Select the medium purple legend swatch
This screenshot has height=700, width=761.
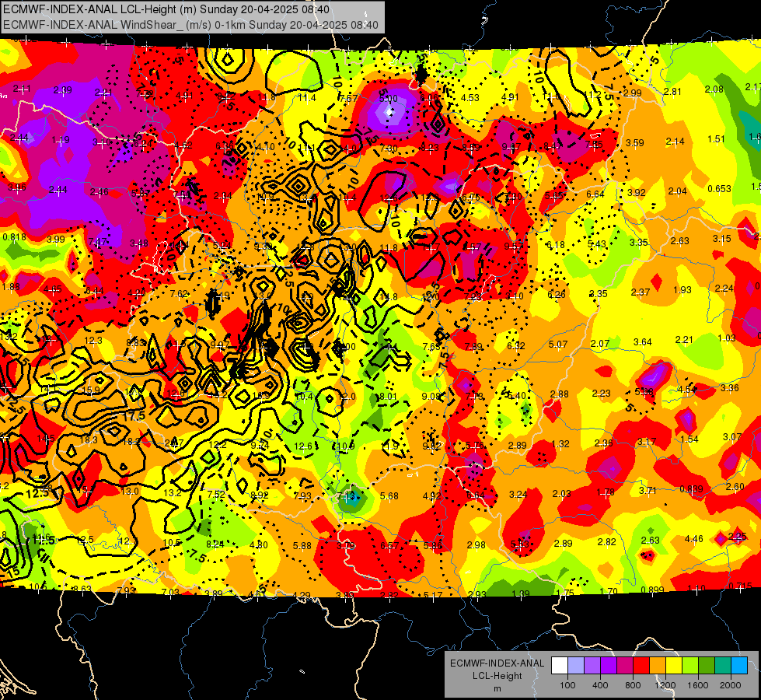(592, 666)
